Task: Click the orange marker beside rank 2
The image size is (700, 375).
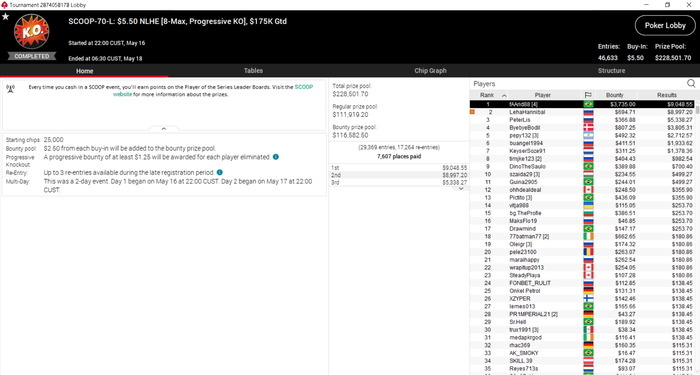Action: tap(472, 112)
